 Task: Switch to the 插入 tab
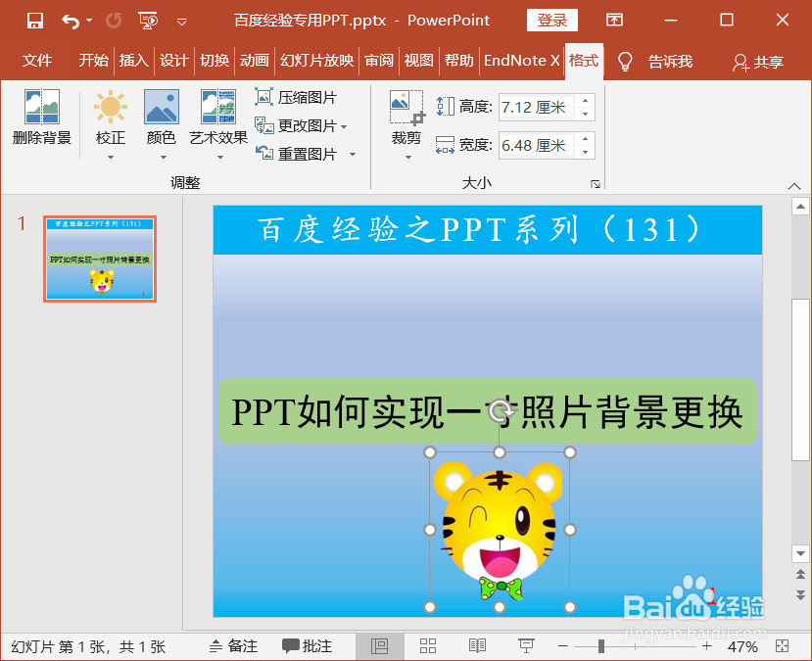point(133,61)
